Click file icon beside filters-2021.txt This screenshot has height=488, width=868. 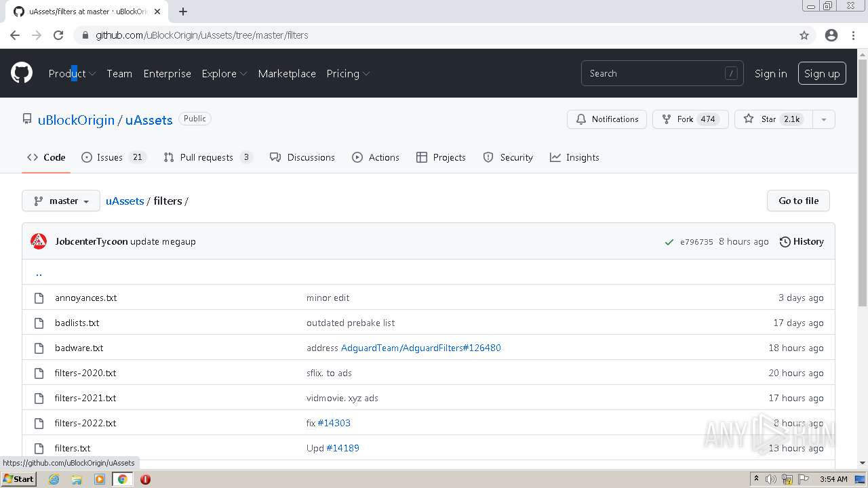tap(39, 398)
